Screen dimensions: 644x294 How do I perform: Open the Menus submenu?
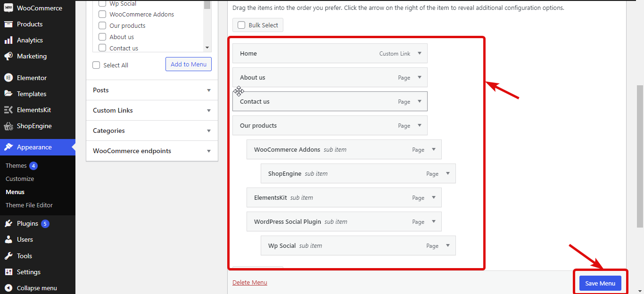click(x=15, y=192)
